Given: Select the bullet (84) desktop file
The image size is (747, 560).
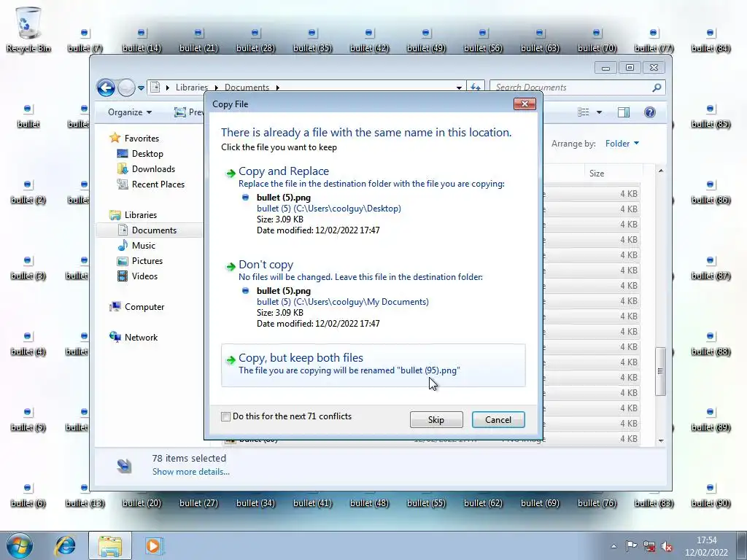Looking at the screenshot, I should [x=711, y=40].
